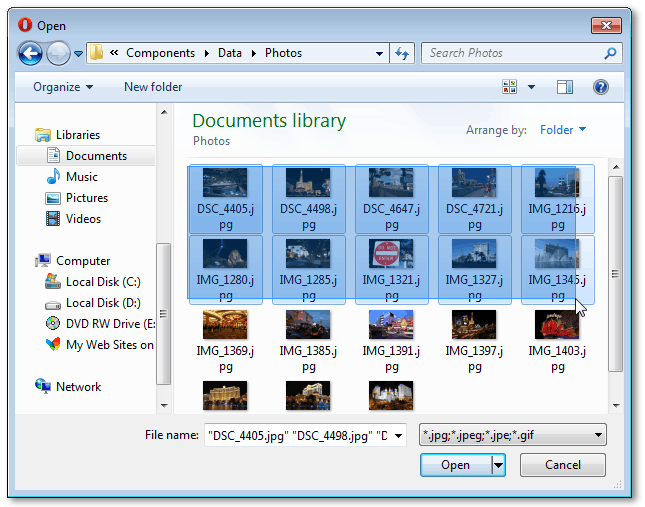Image resolution: width=645 pixels, height=507 pixels.
Task: Close the Open dialog window
Action: click(606, 25)
